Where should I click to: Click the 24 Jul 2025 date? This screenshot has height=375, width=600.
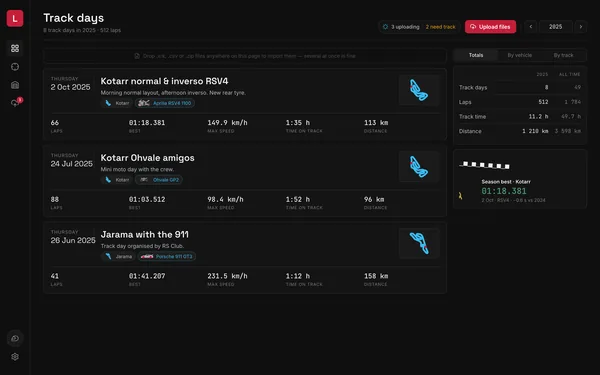(72, 164)
